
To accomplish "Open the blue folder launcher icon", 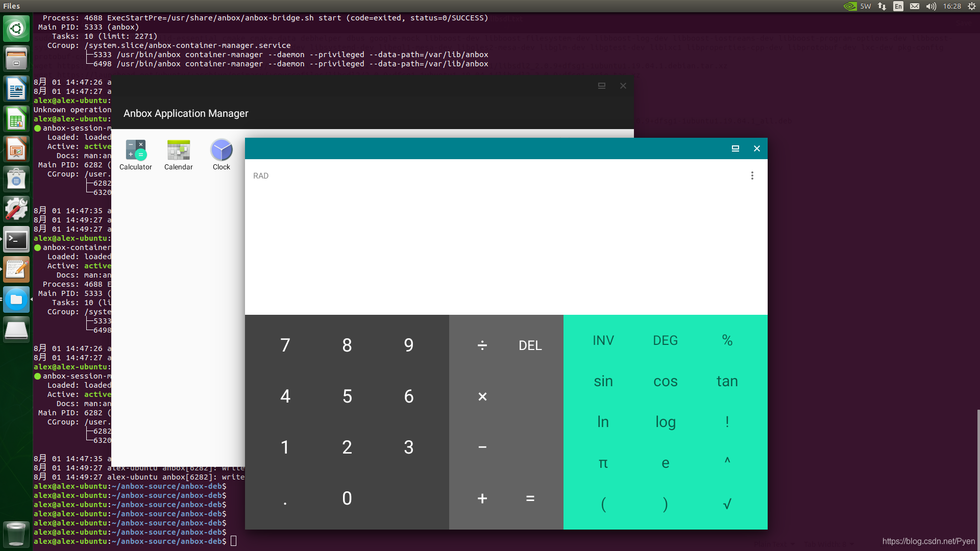I will pyautogui.click(x=16, y=299).
